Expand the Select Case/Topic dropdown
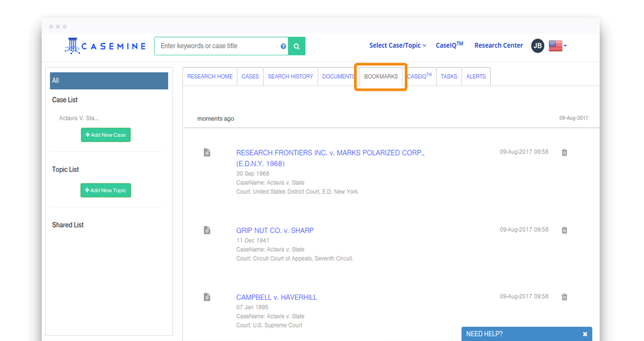Image resolution: width=644 pixels, height=341 pixels. tap(397, 45)
